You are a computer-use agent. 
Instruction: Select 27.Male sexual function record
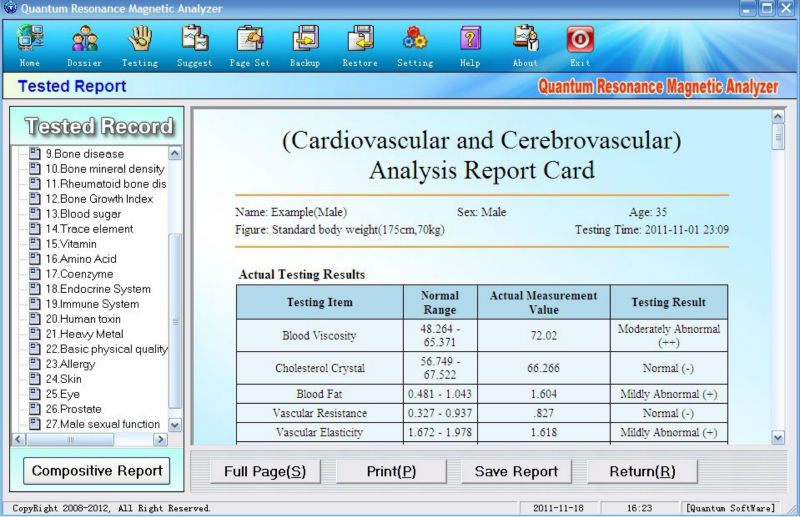tap(103, 424)
